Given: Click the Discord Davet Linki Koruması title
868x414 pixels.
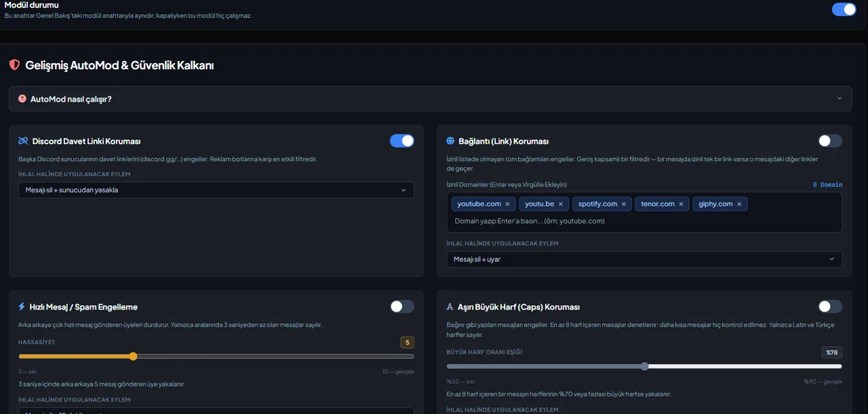Looking at the screenshot, I should point(86,141).
